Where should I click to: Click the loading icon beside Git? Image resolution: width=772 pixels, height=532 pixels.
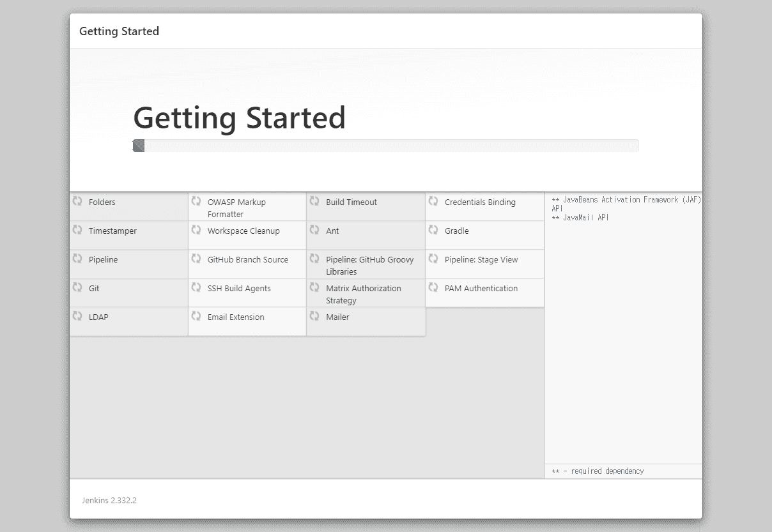(x=77, y=287)
